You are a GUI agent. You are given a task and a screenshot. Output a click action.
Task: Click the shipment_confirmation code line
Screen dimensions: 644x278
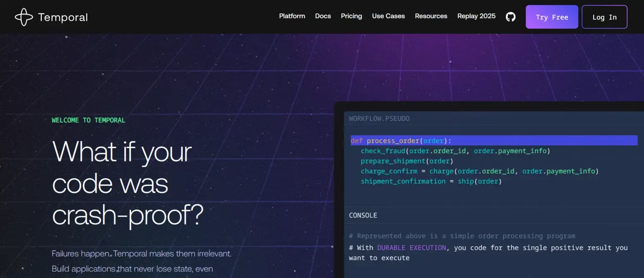[431, 181]
